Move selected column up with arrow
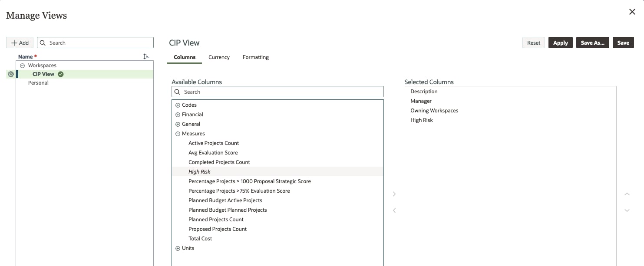The height and width of the screenshot is (266, 644). (627, 194)
